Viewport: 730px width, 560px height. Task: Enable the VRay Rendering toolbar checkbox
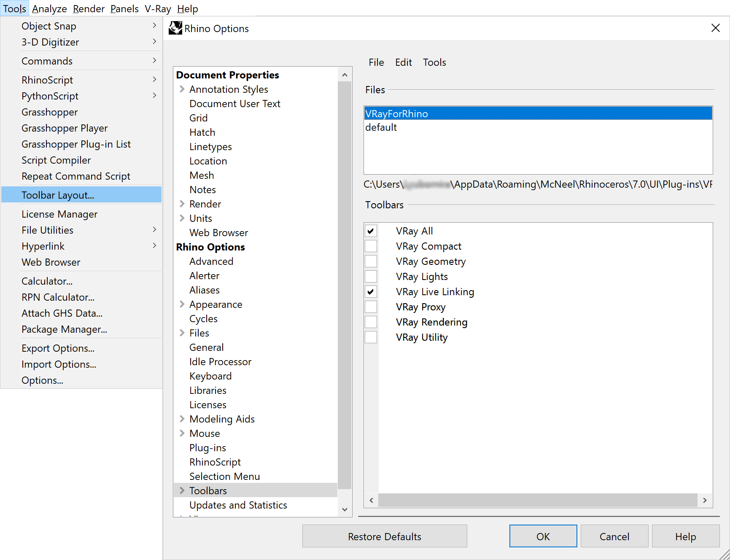(x=371, y=322)
